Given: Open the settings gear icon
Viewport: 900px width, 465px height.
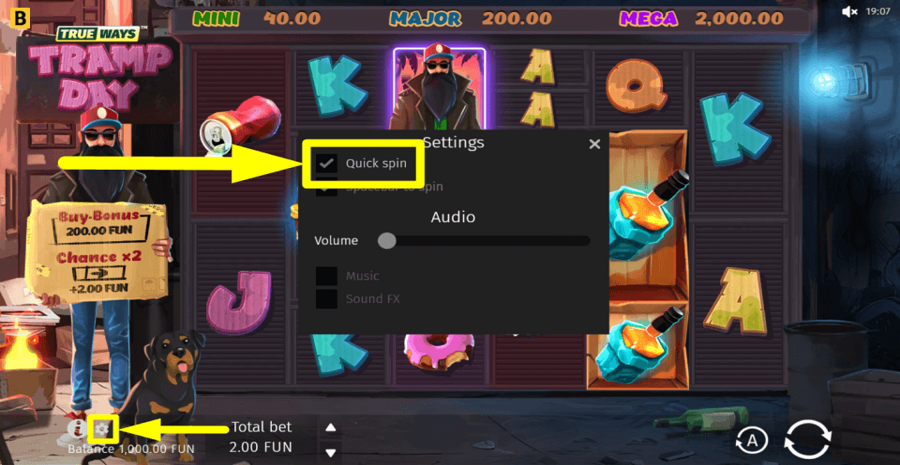Looking at the screenshot, I should (102, 428).
